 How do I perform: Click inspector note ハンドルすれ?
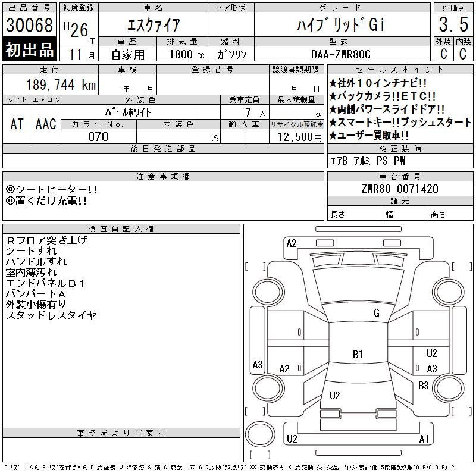coord(36,261)
